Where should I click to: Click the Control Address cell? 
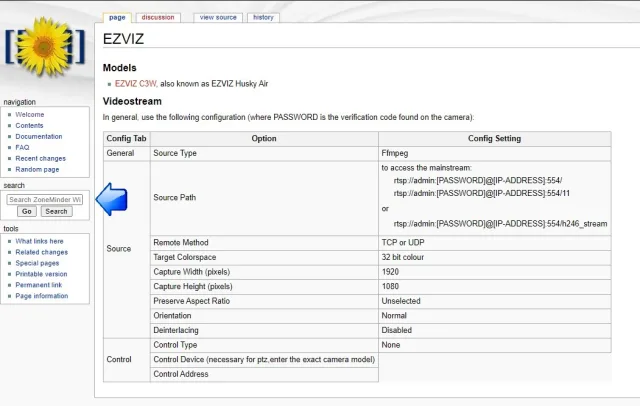tap(264, 375)
